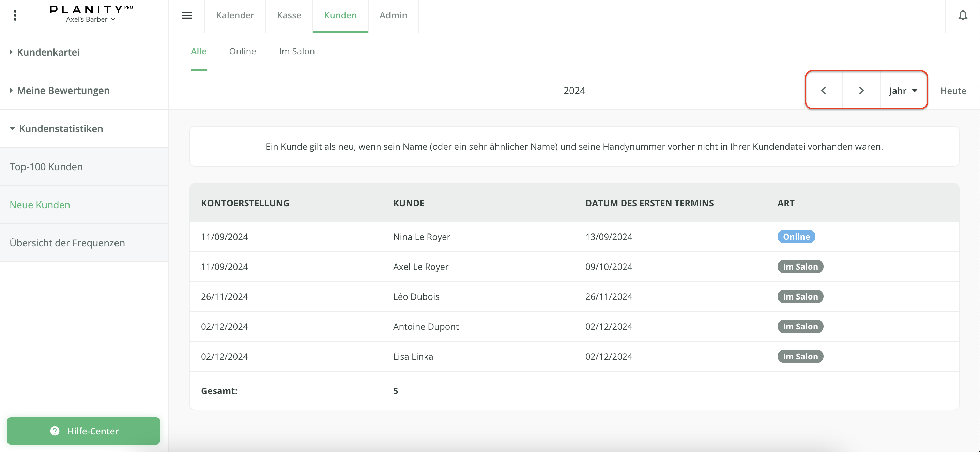Jump to today with Heute button
This screenshot has height=452, width=980.
point(953,91)
